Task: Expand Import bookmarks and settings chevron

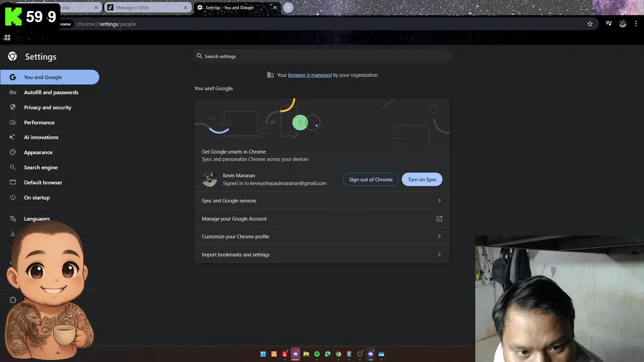Action: [439, 254]
